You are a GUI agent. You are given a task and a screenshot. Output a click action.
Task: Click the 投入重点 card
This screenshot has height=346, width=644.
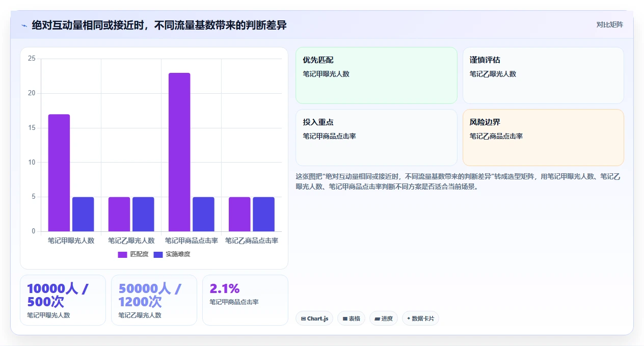(377, 138)
